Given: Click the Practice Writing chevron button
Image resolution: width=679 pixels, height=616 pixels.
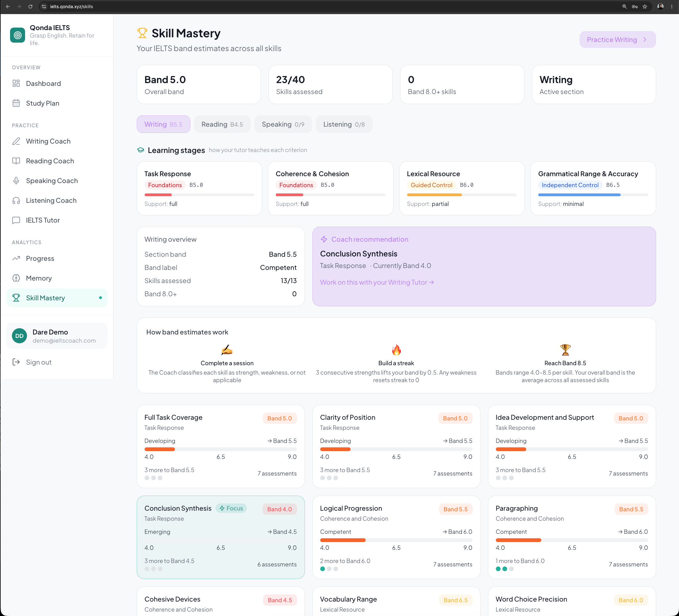Looking at the screenshot, I should coord(617,40).
